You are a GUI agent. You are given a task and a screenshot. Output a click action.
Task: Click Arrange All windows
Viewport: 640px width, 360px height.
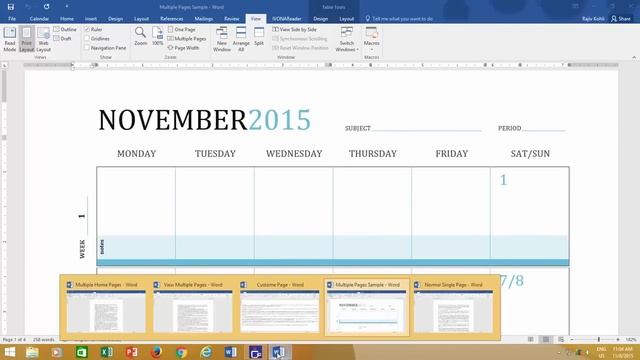point(241,39)
